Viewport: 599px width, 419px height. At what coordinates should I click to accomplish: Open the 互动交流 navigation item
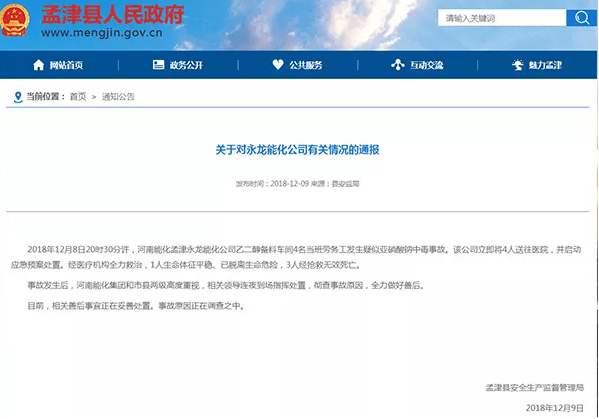[417, 65]
